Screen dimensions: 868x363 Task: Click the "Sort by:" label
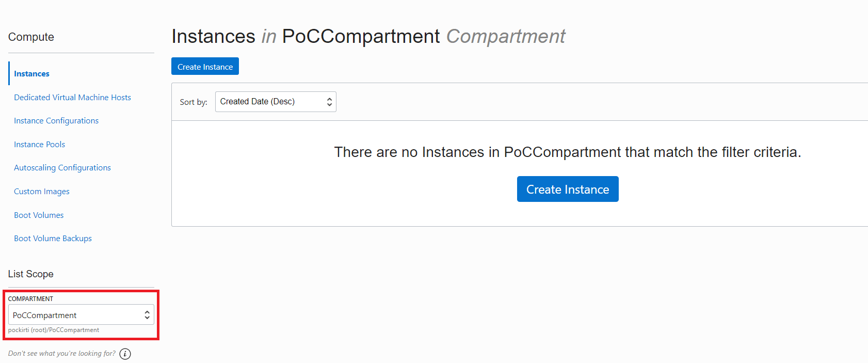point(194,102)
